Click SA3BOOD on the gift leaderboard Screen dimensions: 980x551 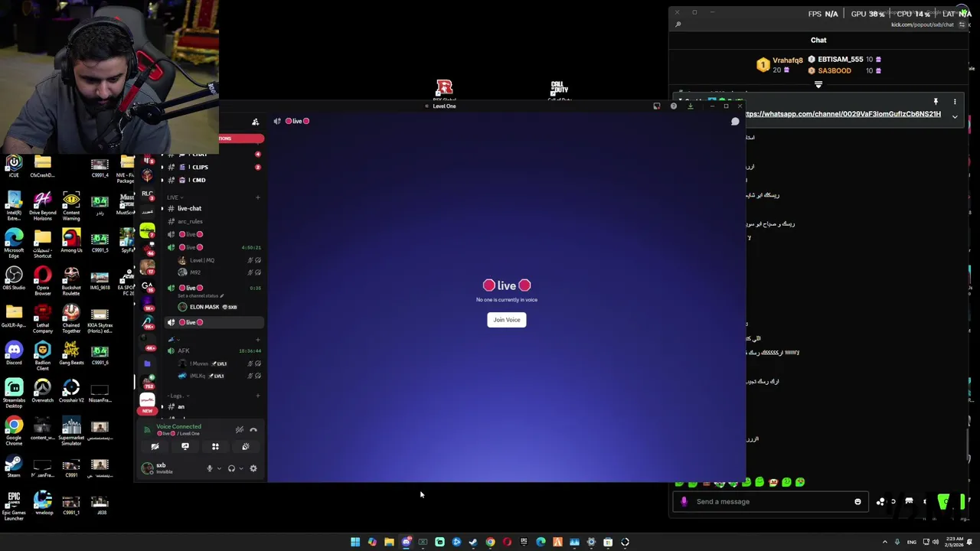tap(834, 70)
